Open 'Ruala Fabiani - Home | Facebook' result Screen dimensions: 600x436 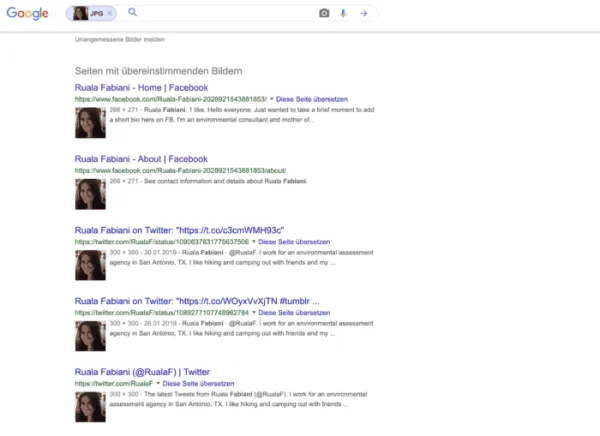tap(141, 88)
